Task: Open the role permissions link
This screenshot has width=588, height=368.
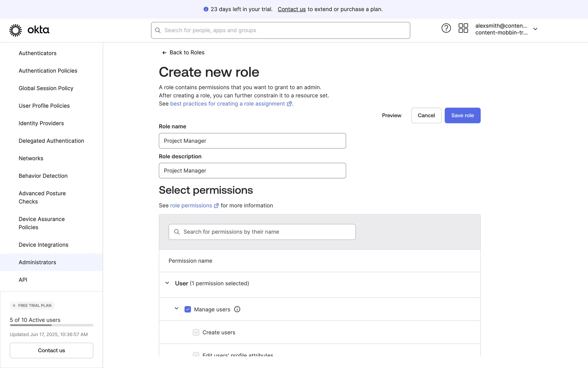Action: (191, 205)
